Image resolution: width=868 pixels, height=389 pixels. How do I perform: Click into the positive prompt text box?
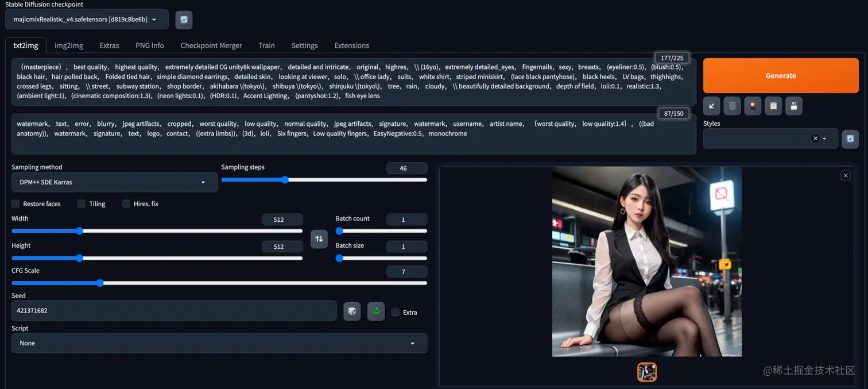(x=354, y=82)
